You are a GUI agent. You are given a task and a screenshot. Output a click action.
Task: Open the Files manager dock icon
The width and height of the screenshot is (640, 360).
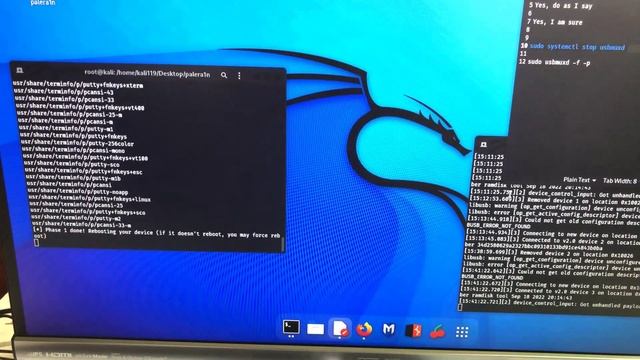click(315, 329)
